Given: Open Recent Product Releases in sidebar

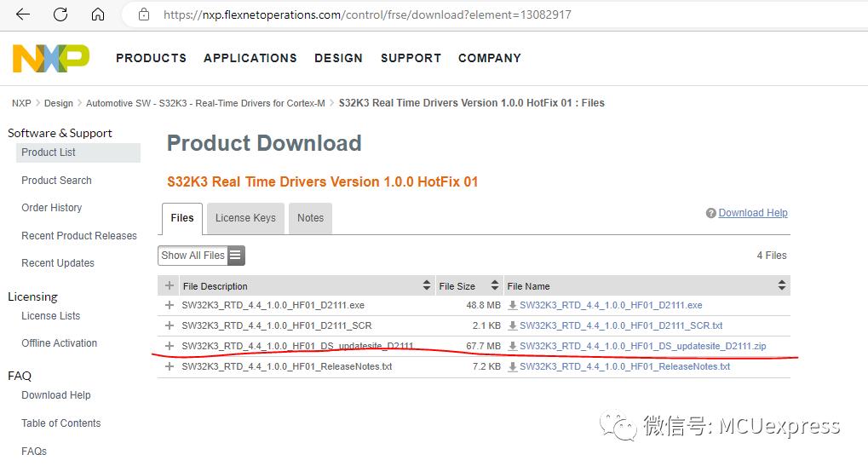Looking at the screenshot, I should (x=79, y=236).
